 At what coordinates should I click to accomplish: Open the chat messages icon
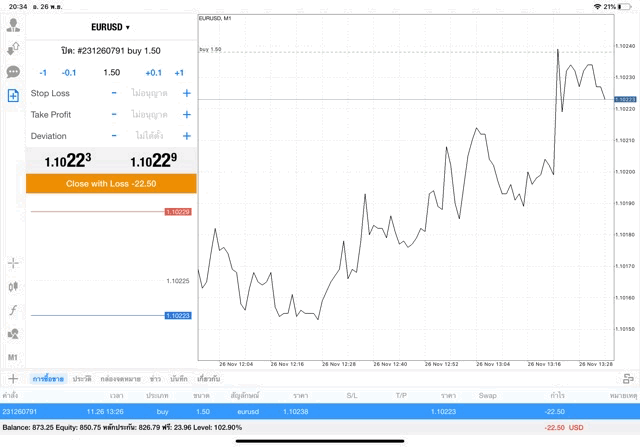tap(13, 72)
